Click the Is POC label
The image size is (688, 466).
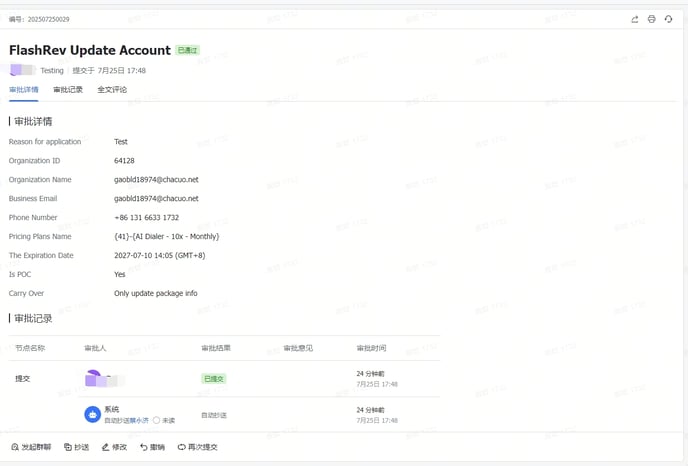(20, 274)
